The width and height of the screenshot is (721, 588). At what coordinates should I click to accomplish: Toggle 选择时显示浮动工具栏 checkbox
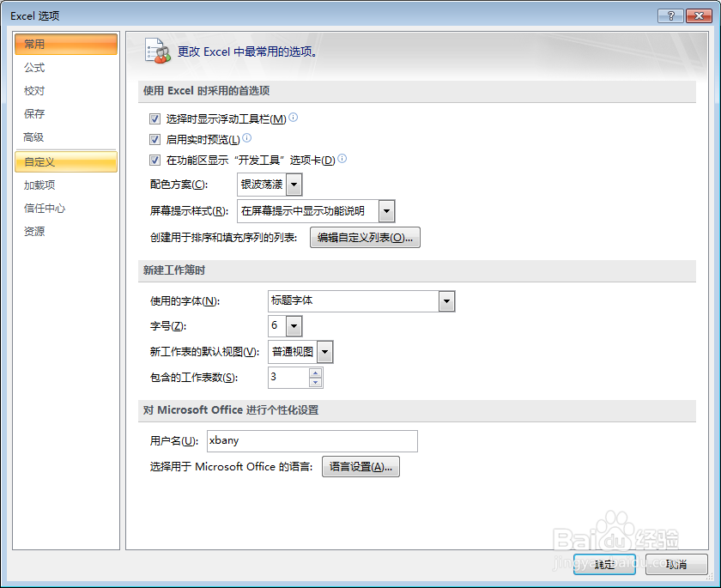coord(155,119)
